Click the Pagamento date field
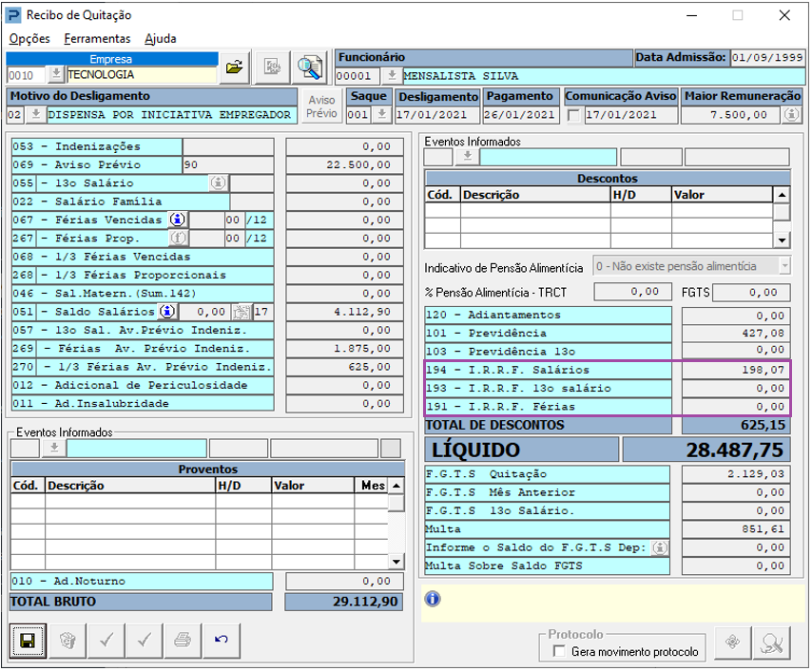 [521, 114]
